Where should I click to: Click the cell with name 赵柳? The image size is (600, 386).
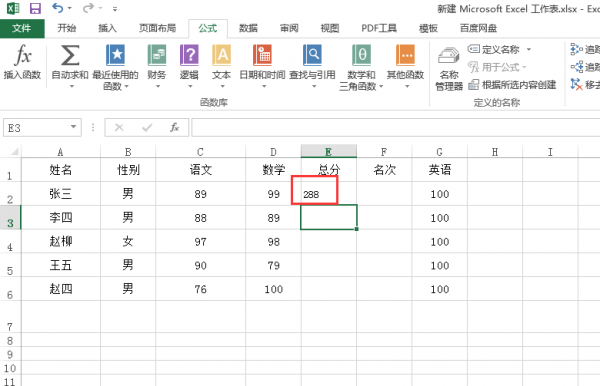click(61, 241)
